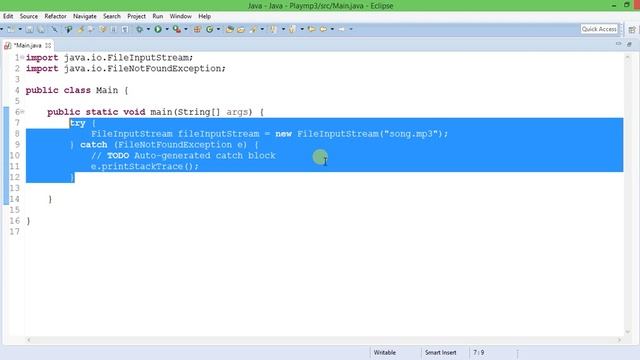Image resolution: width=640 pixels, height=360 pixels.
Task: Maximize the editor area
Action: [629, 44]
